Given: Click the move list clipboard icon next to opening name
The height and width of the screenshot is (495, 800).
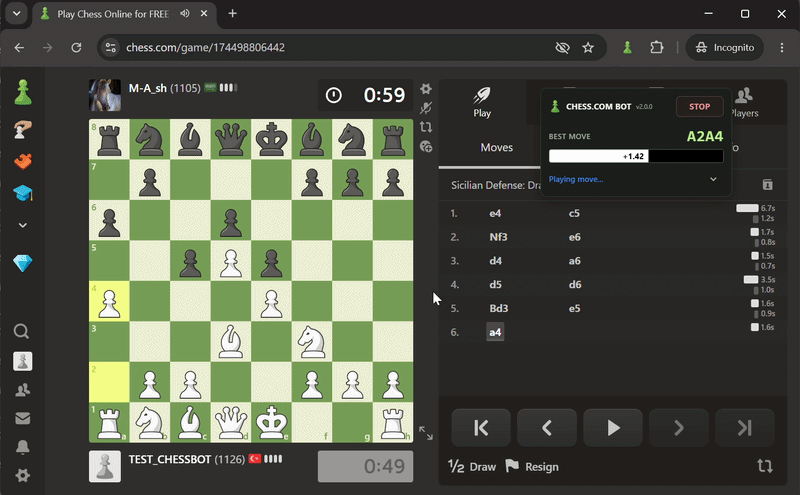Looking at the screenshot, I should pyautogui.click(x=767, y=185).
